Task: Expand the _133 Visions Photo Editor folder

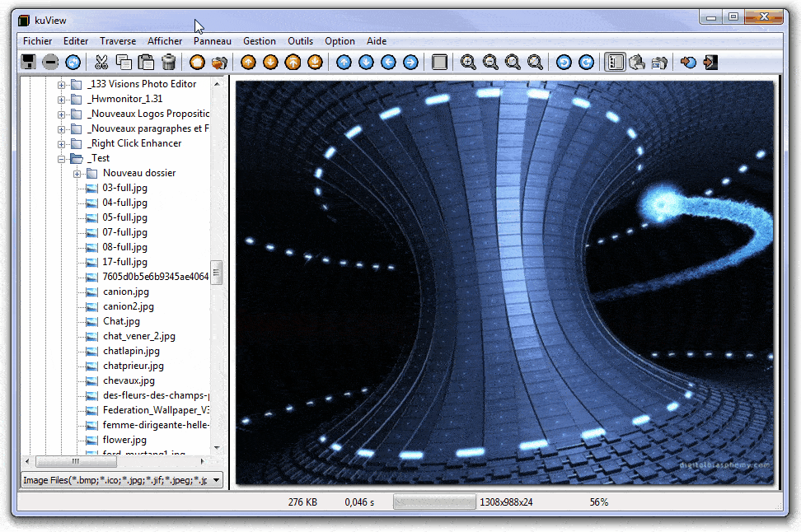Action: click(x=61, y=85)
